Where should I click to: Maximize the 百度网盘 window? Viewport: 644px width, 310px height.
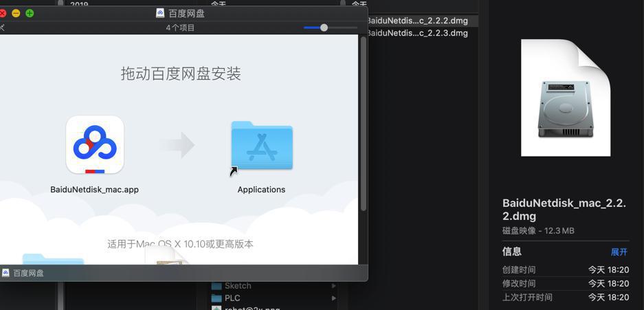pyautogui.click(x=30, y=13)
